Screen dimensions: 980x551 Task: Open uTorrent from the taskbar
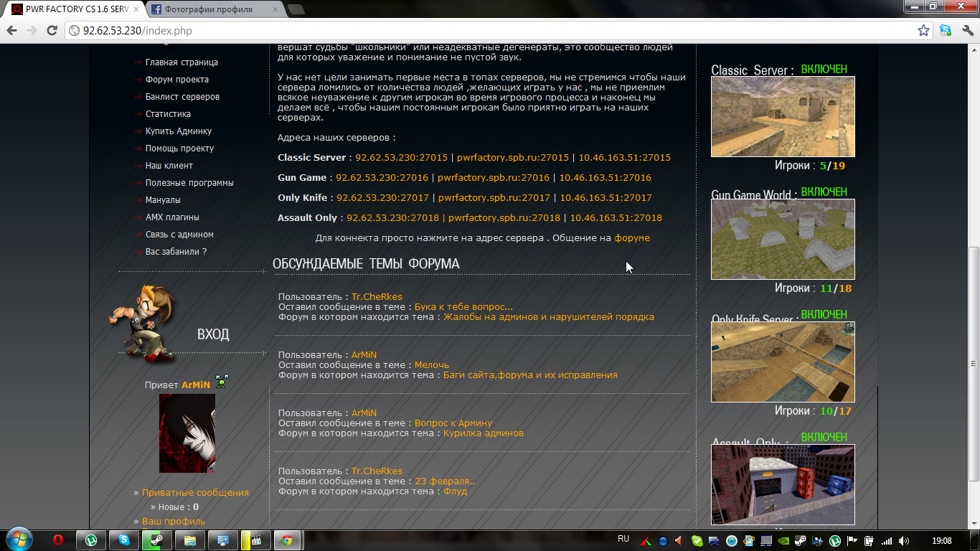91,540
